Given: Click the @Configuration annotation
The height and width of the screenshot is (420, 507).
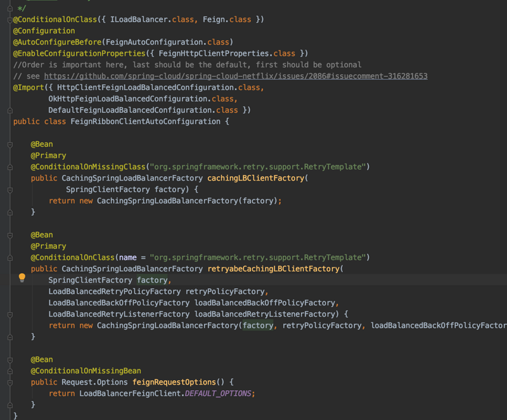Looking at the screenshot, I should click(44, 30).
